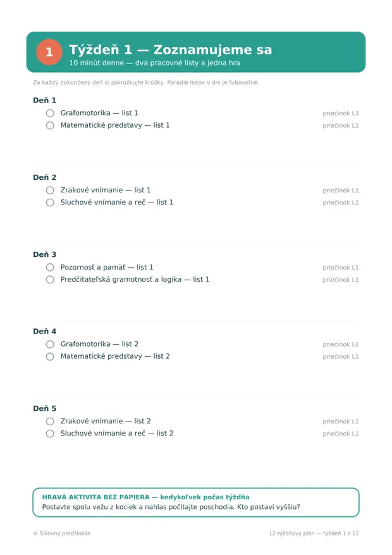
Task: Tick the Matematické predstavy list 2 circle
Action: (50, 356)
